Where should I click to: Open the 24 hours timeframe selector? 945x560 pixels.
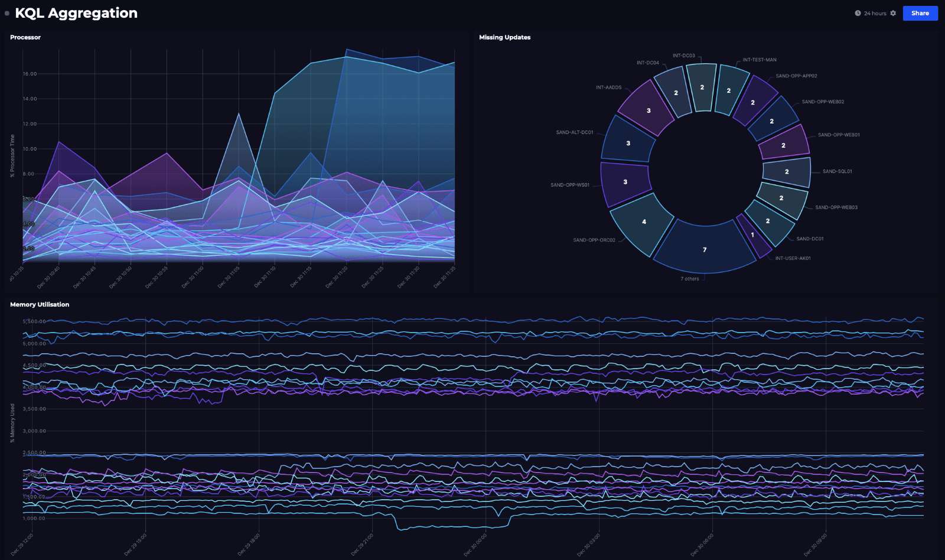(875, 13)
